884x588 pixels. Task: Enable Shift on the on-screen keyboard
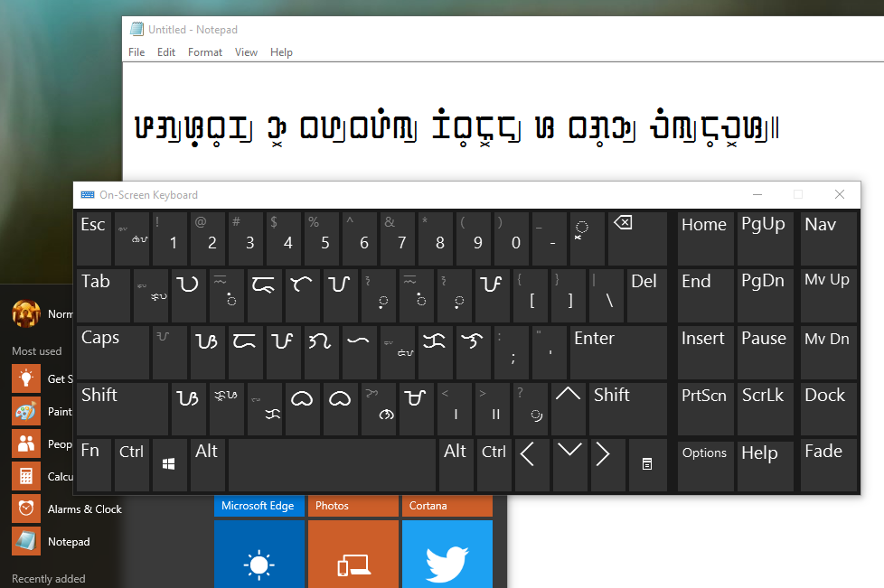click(x=122, y=408)
